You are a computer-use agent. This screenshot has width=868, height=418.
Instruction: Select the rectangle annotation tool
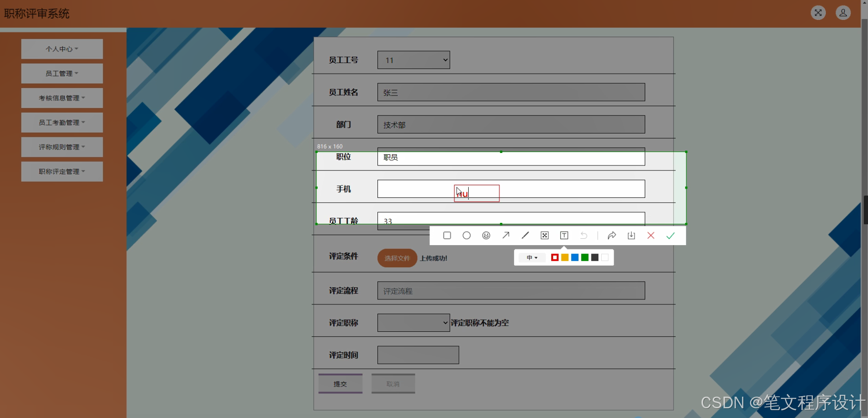447,235
